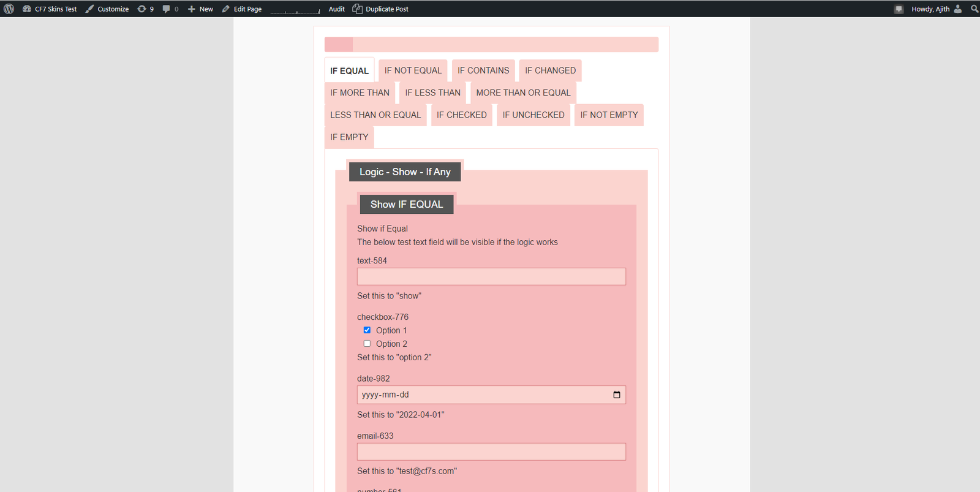This screenshot has width=980, height=492.
Task: Click the Duplicate Post icon
Action: (358, 9)
